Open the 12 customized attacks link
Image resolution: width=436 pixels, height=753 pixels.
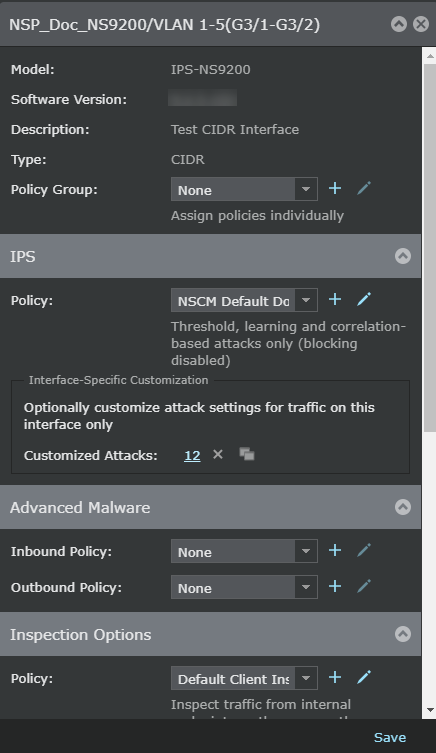[x=192, y=455]
